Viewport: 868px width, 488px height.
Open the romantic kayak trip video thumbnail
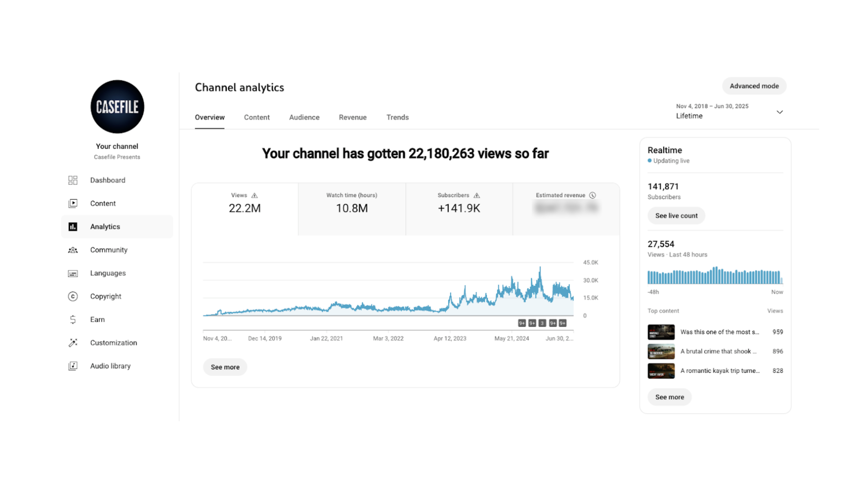point(661,371)
